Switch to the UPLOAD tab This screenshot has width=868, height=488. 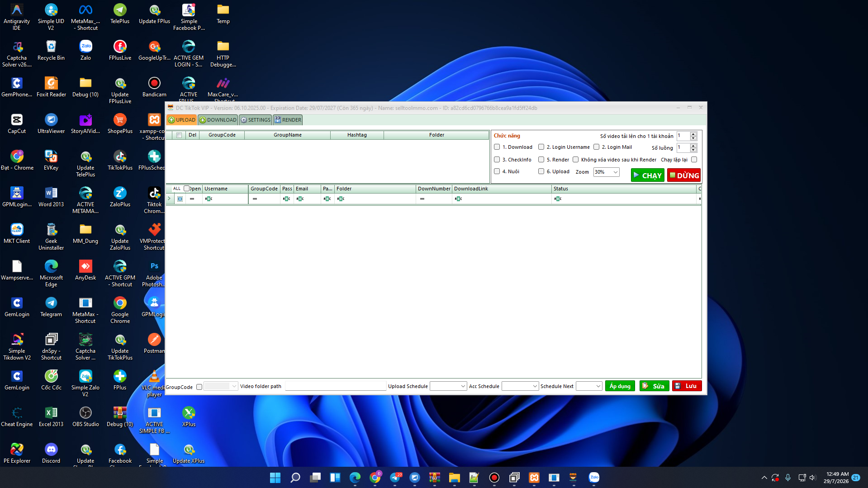[x=181, y=120]
